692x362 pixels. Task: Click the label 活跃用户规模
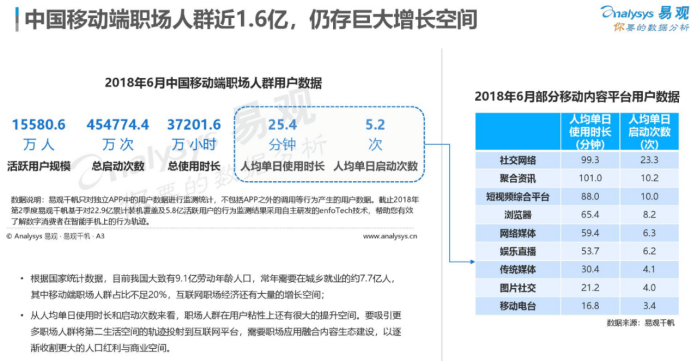click(39, 166)
